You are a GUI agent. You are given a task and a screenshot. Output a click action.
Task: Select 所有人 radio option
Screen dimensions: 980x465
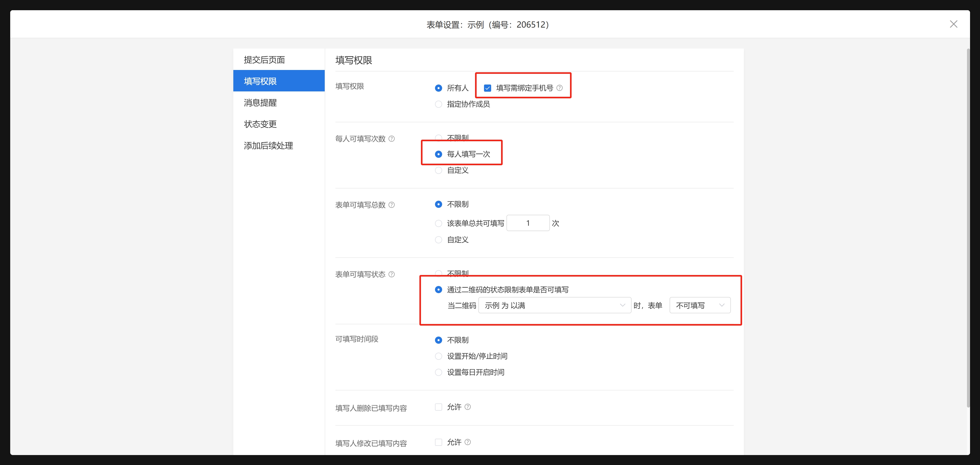pos(438,88)
